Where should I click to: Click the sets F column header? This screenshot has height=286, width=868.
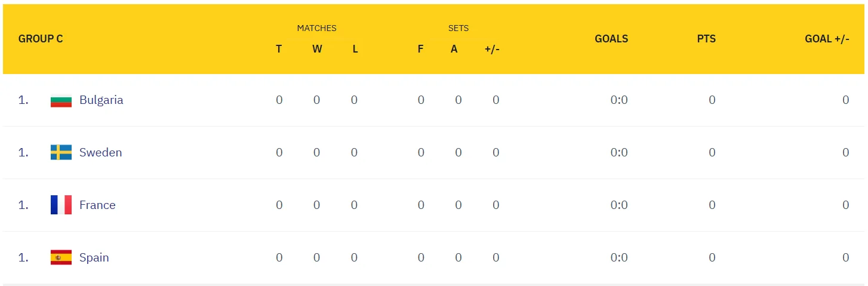pos(420,50)
